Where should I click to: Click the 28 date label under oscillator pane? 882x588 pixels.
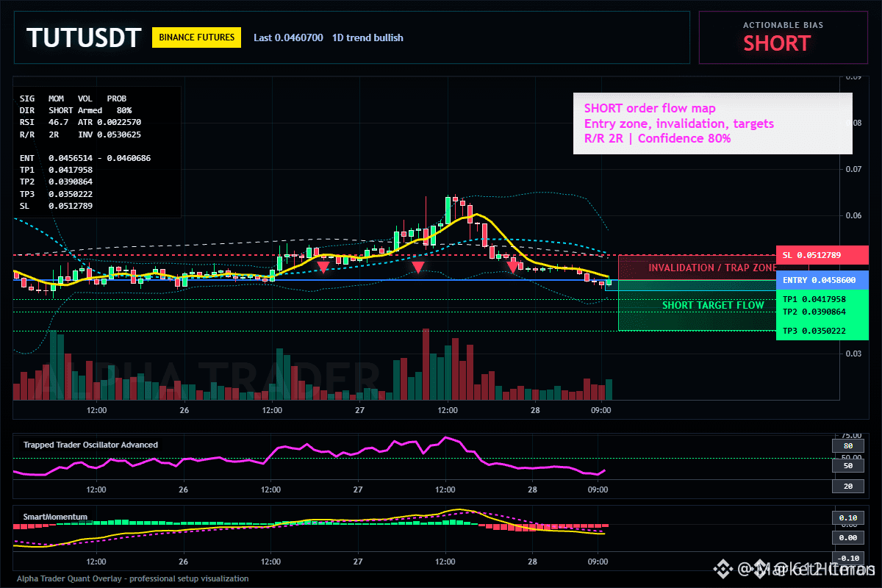pyautogui.click(x=533, y=490)
